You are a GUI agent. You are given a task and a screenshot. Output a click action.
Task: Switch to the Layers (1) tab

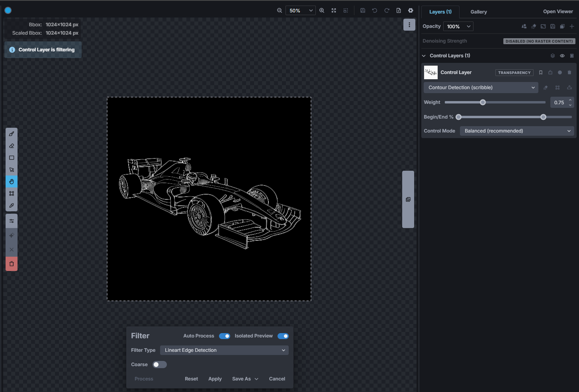(x=440, y=12)
